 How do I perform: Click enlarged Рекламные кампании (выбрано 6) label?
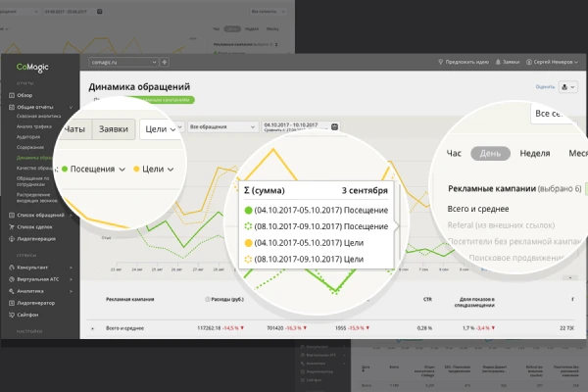(x=514, y=189)
